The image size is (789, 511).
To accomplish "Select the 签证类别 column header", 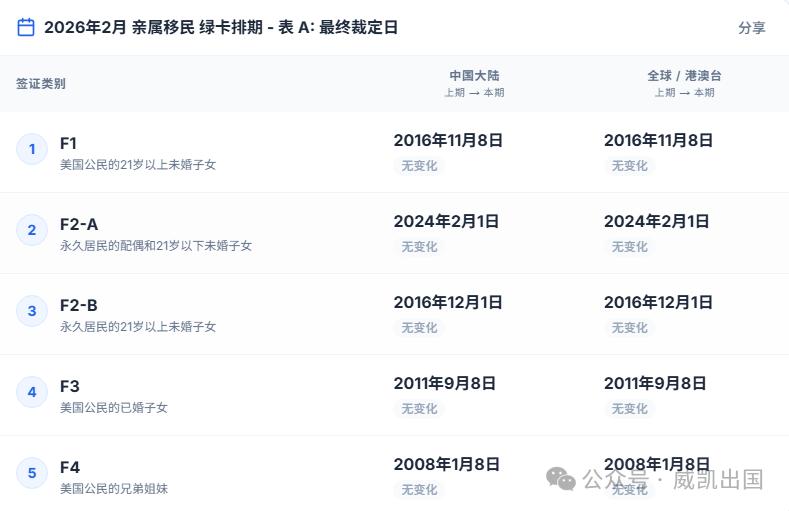I will (41, 84).
